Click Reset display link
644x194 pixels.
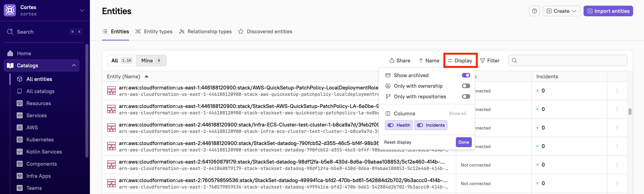pos(398,142)
